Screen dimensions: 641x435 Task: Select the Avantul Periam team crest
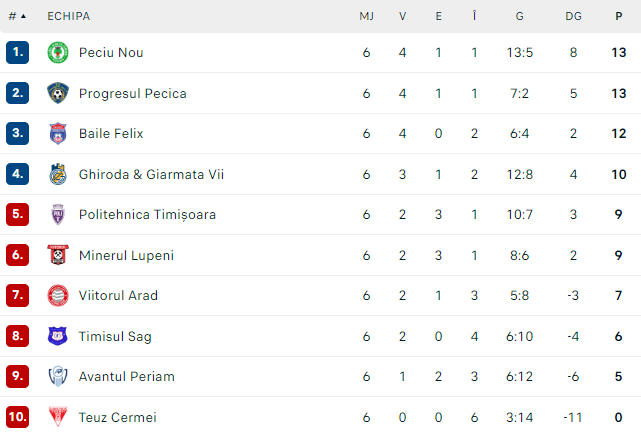(58, 376)
